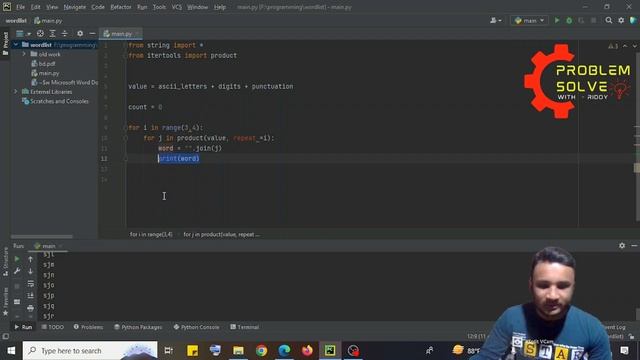Open Python Packages tool window
Image resolution: width=640 pixels, height=360 pixels.
click(x=138, y=327)
